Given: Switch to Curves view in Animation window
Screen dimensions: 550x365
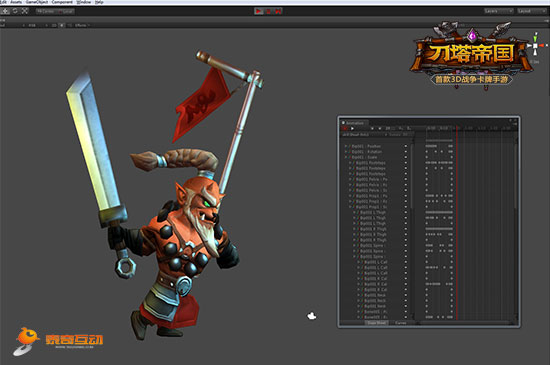Looking at the screenshot, I should 401,323.
